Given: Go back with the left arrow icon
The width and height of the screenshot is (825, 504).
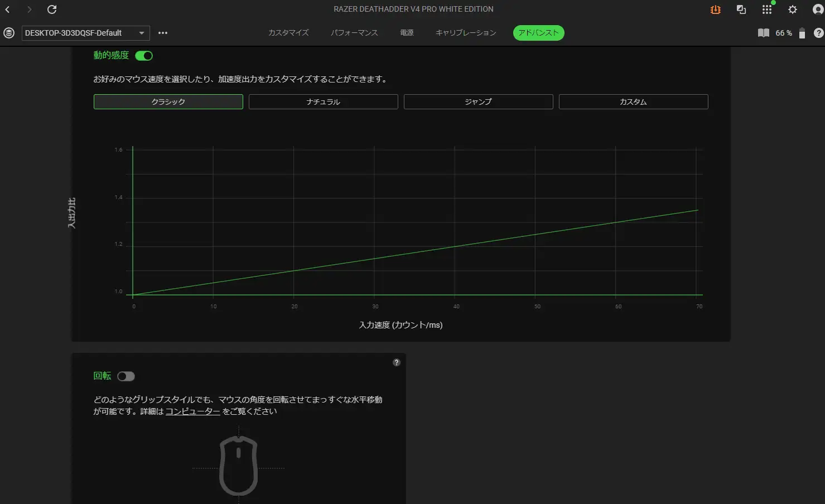Looking at the screenshot, I should (x=8, y=9).
